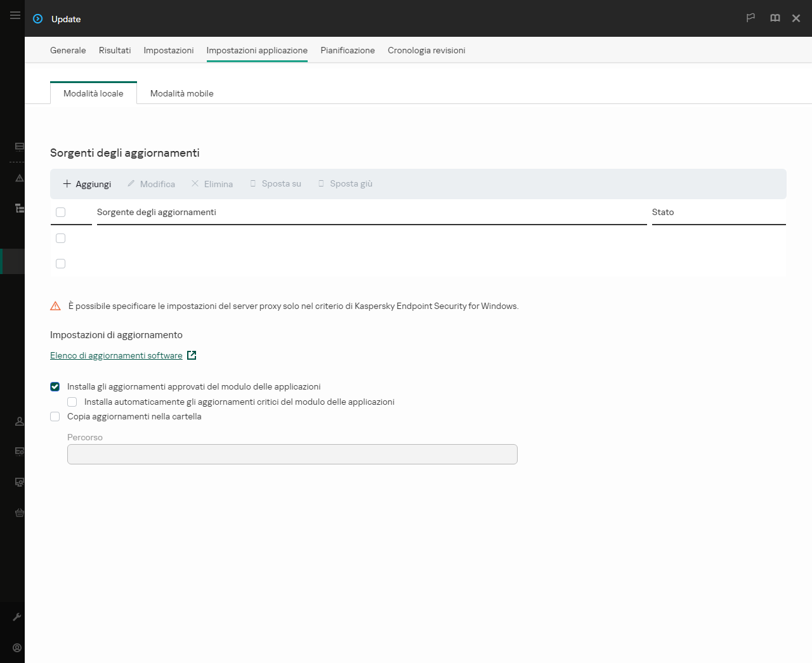Enable Copia aggiornamenti nella cartella
Image resolution: width=812 pixels, height=663 pixels.
[x=55, y=417]
